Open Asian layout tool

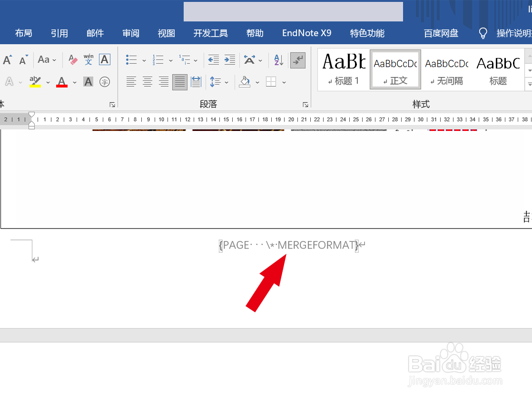pyautogui.click(x=249, y=60)
